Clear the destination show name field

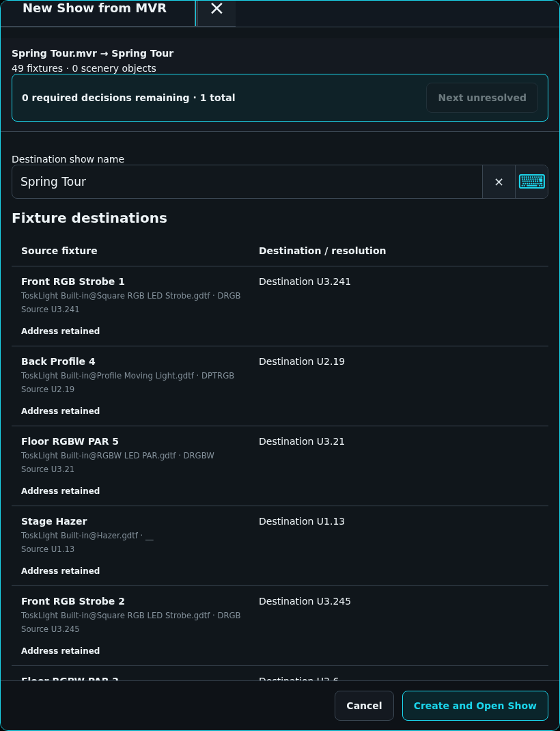[499, 182]
